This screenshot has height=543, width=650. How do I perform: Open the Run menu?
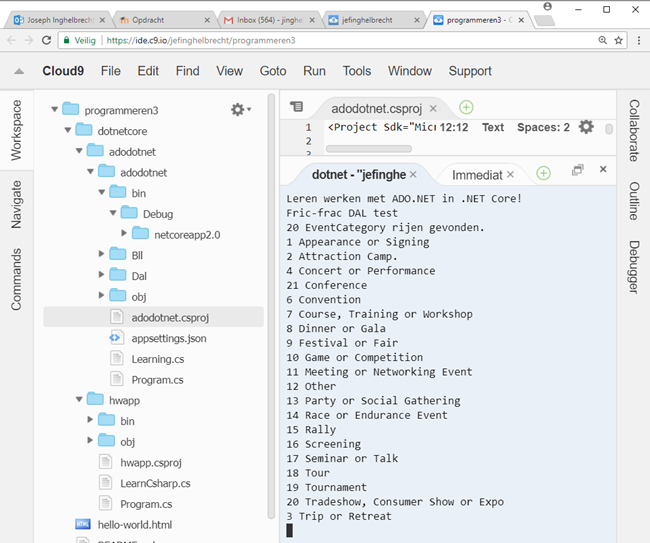[314, 71]
